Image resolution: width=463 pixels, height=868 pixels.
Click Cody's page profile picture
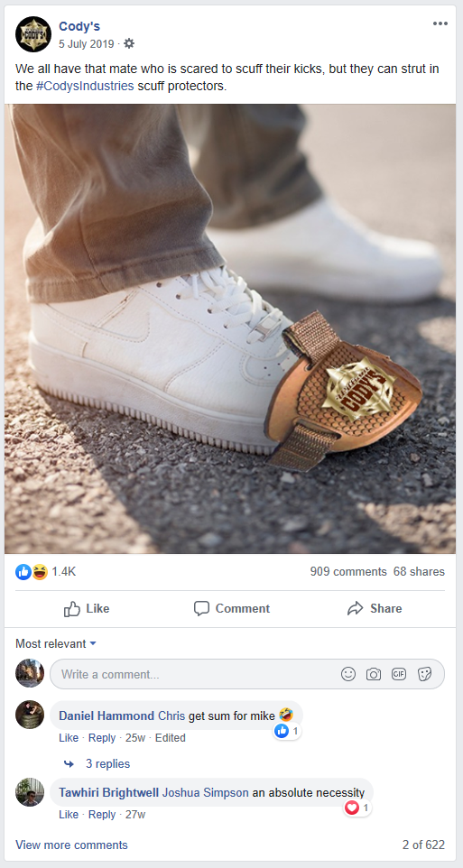(33, 34)
